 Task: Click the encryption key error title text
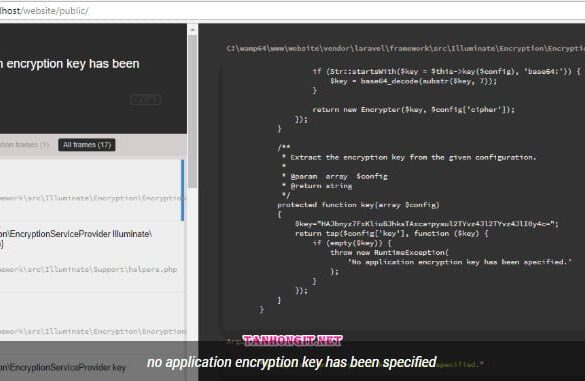coord(70,64)
